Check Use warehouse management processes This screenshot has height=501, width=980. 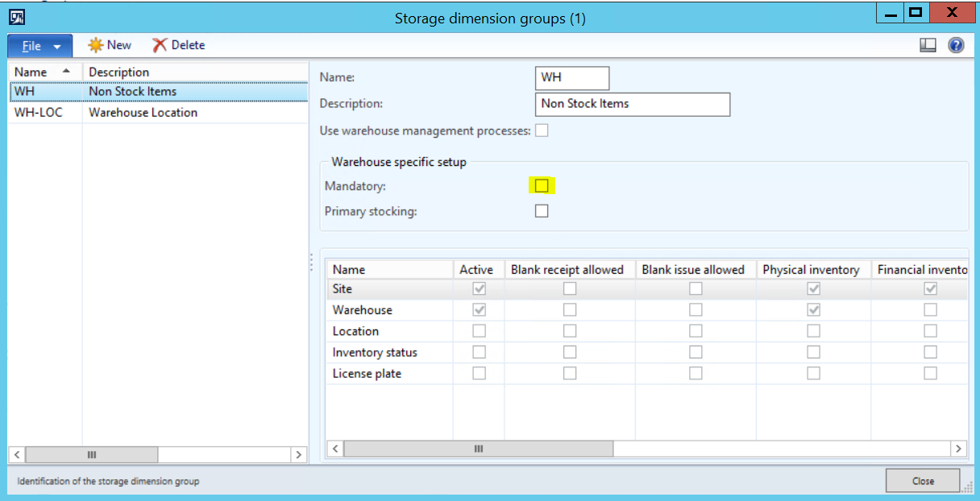pos(542,130)
